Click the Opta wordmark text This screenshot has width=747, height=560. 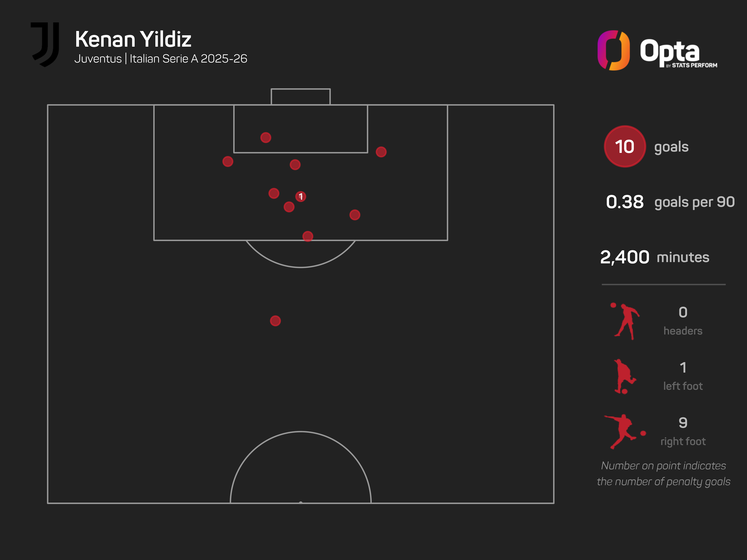click(669, 51)
